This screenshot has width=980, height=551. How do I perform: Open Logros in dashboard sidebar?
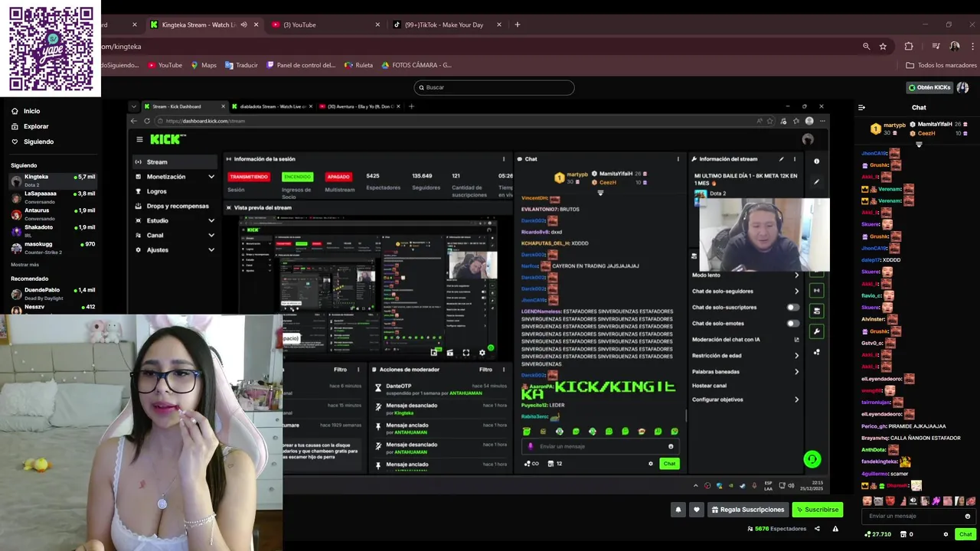[x=157, y=191]
